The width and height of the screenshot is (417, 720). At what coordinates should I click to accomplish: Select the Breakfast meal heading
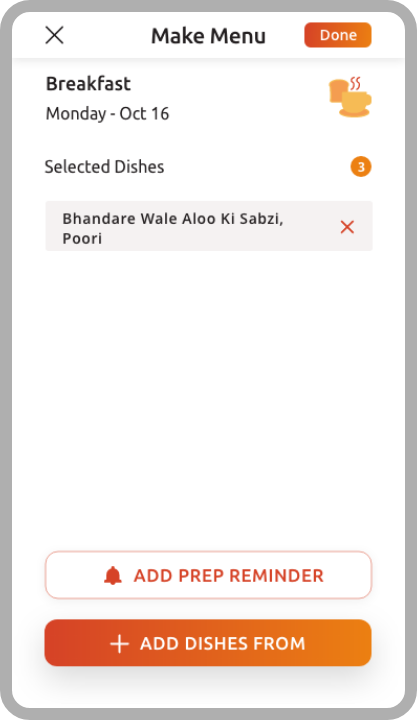[x=88, y=84]
